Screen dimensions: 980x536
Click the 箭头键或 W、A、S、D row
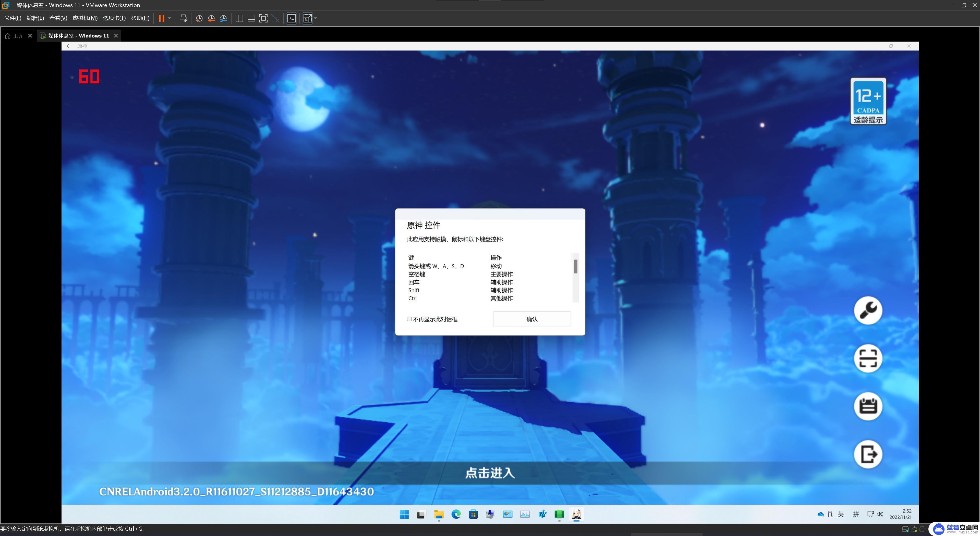[x=489, y=266]
